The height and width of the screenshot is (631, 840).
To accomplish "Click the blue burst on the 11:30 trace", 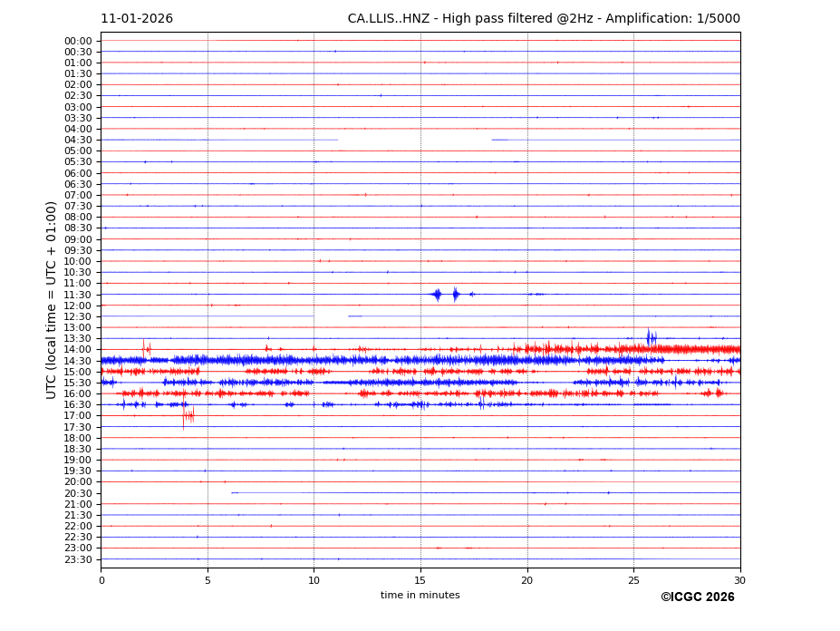I will (x=438, y=294).
